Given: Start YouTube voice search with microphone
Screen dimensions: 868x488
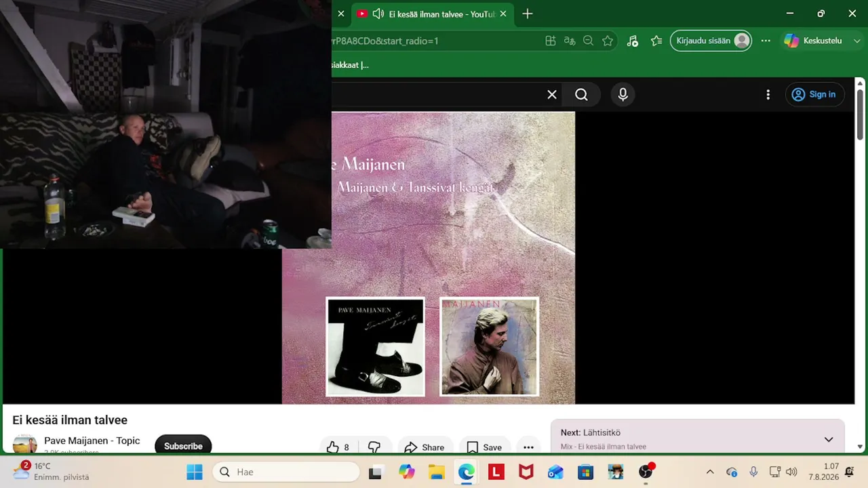Looking at the screenshot, I should click(623, 95).
